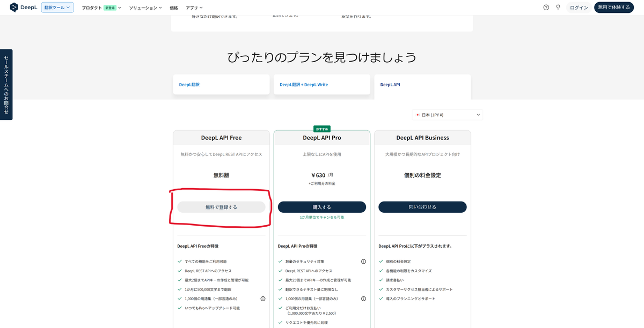Click the lightbulb icon in the header

pyautogui.click(x=558, y=8)
